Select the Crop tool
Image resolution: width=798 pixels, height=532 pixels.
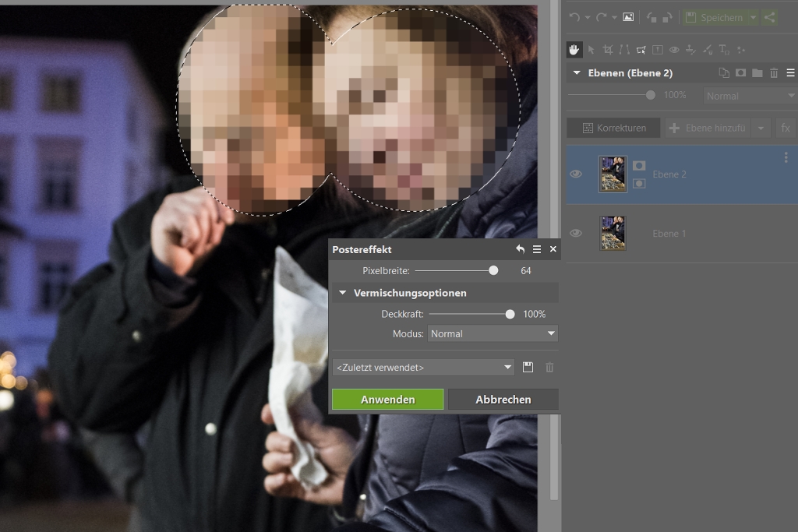pos(608,50)
